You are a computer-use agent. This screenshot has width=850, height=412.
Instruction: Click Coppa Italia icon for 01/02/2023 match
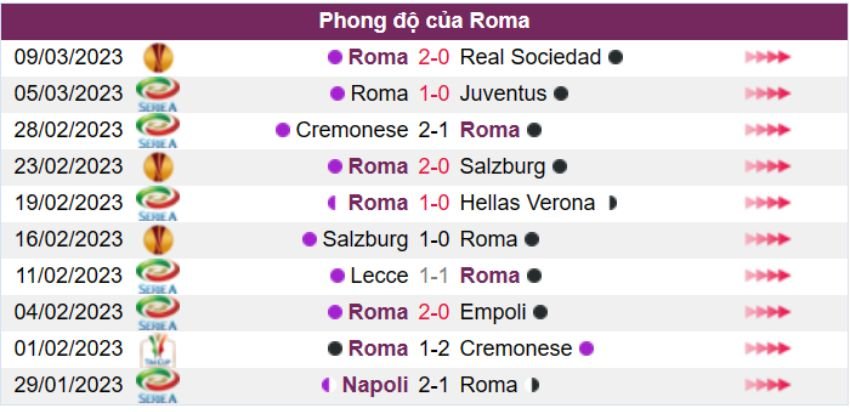pos(157,349)
